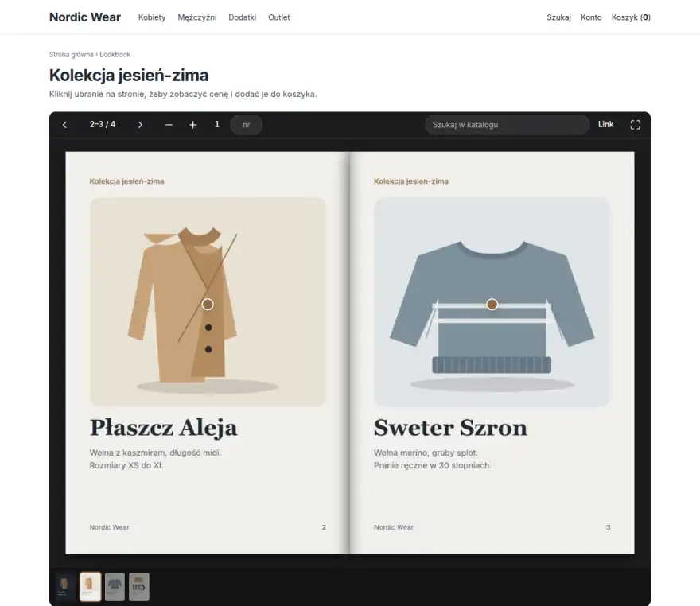Open the Kobiety menu
700x606 pixels.
pyautogui.click(x=152, y=17)
